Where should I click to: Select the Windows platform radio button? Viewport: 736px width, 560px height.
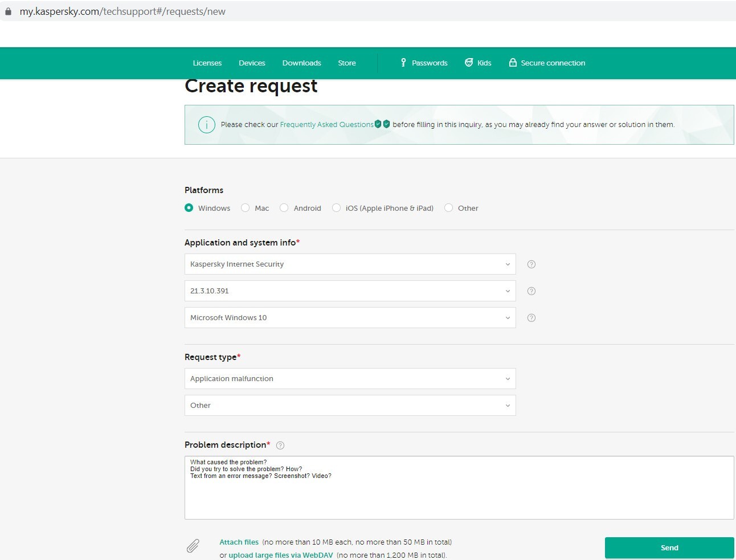coord(189,208)
